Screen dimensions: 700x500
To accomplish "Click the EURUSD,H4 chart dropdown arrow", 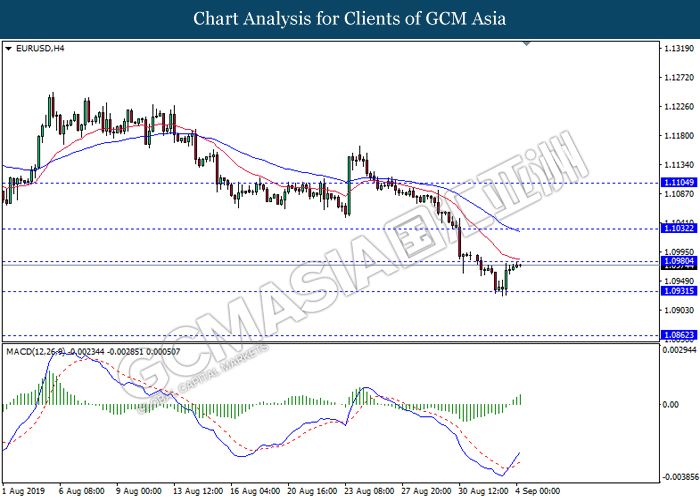I will (x=8, y=49).
